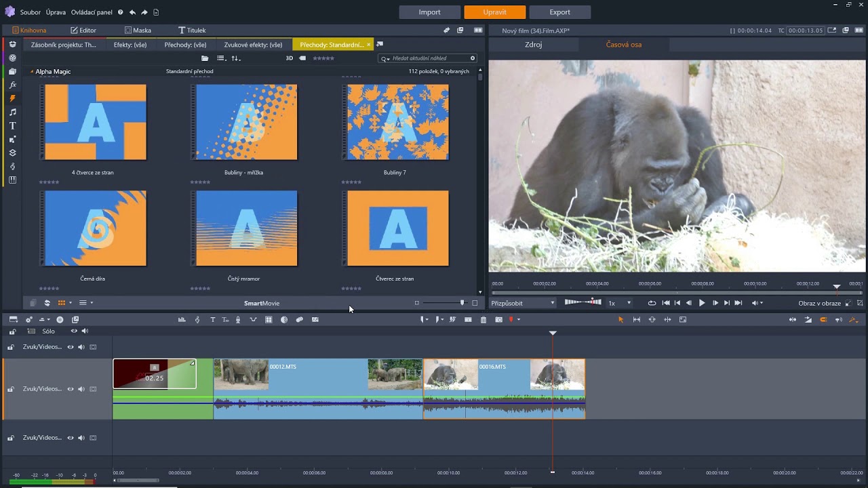Switch to the Zvukové efekty: (vše) tab

[253, 45]
